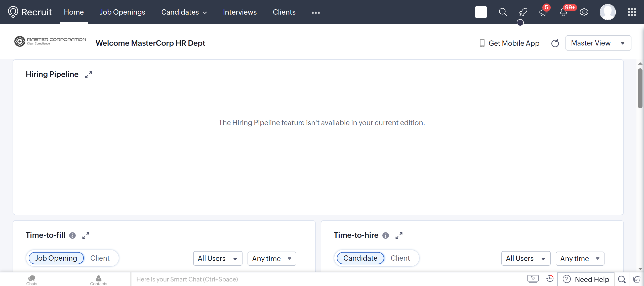The width and height of the screenshot is (644, 286).
Task: Switch Time-to-hire to Client view
Action: [400, 258]
